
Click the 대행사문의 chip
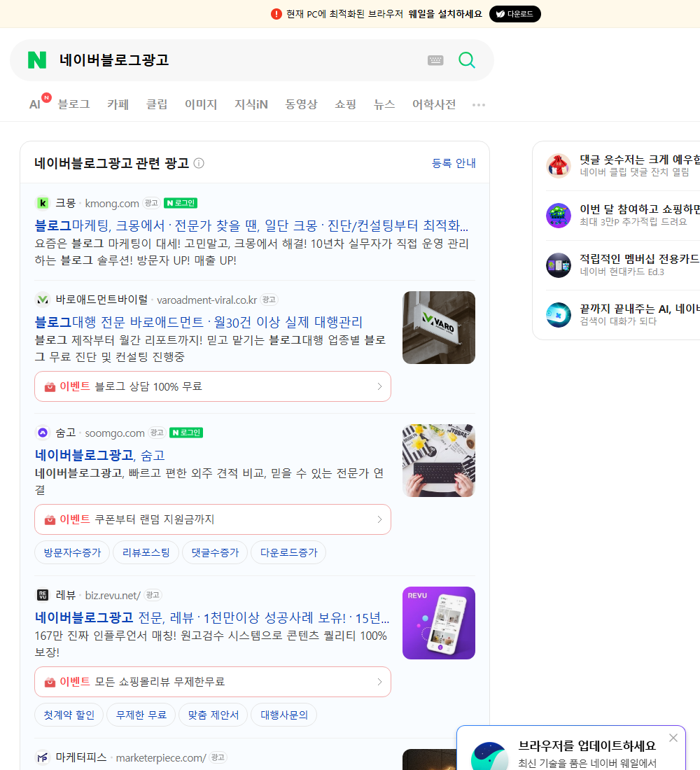[283, 715]
